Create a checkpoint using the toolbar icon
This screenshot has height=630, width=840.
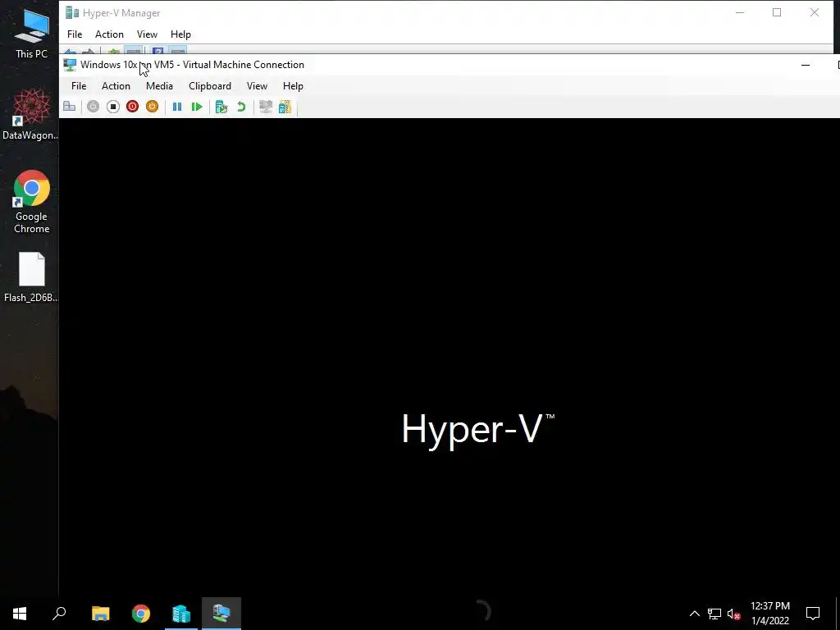[221, 107]
